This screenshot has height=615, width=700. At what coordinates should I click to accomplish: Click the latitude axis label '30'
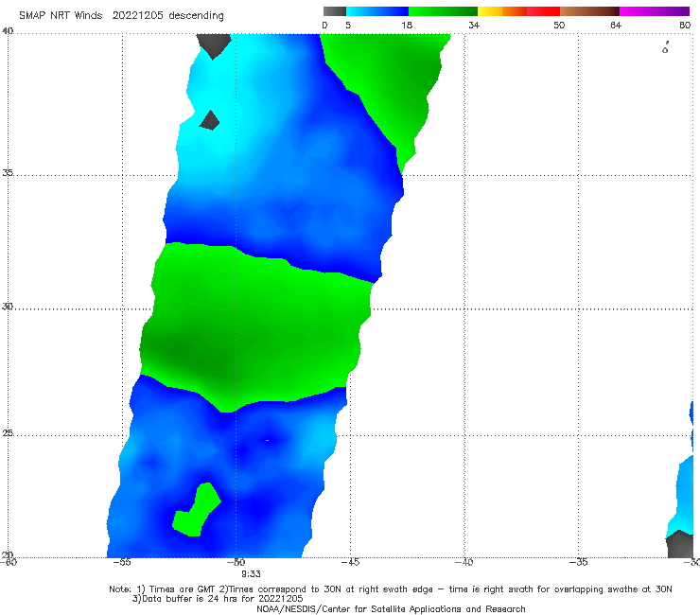click(8, 307)
